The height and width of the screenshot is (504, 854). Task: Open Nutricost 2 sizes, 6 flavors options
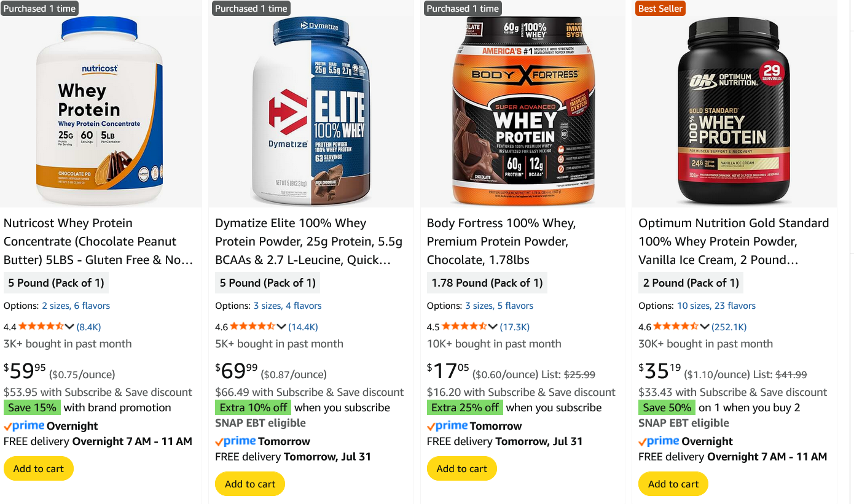76,306
